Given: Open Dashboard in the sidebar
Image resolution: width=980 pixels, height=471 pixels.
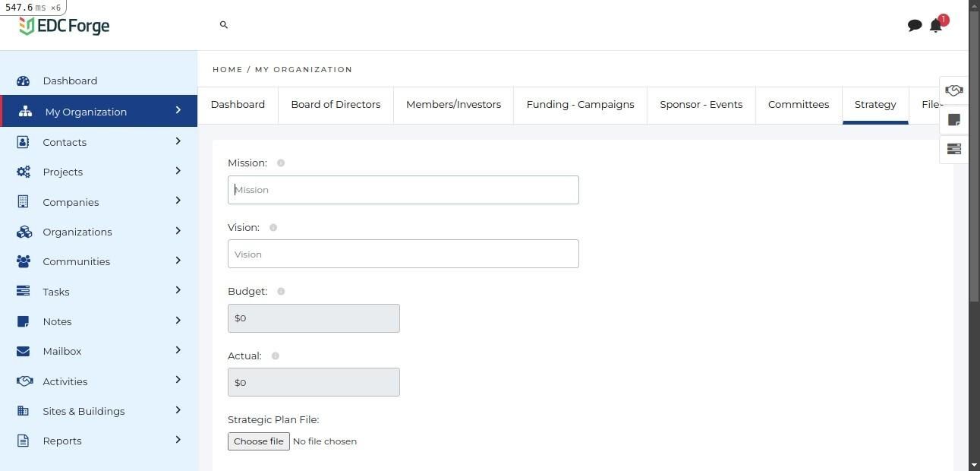Looking at the screenshot, I should coord(70,81).
